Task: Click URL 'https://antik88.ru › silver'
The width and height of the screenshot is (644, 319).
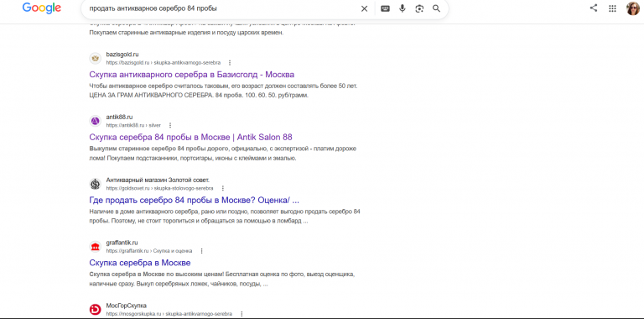Action: point(133,125)
